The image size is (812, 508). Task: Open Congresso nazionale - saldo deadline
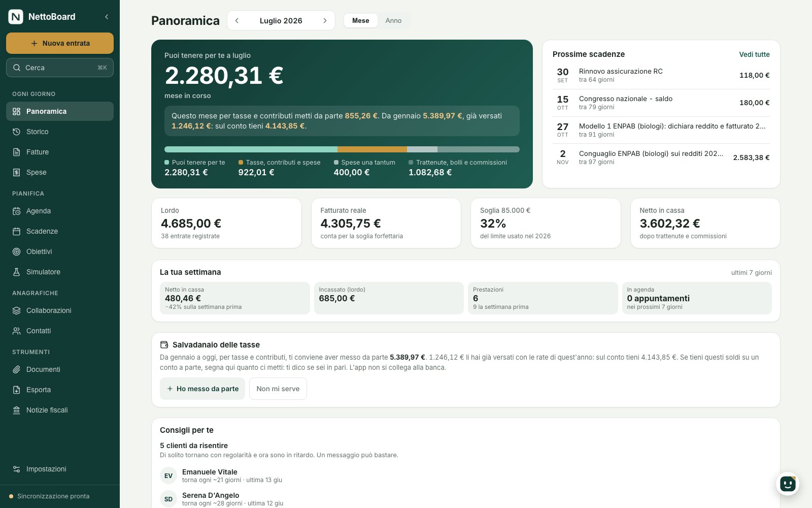click(661, 103)
